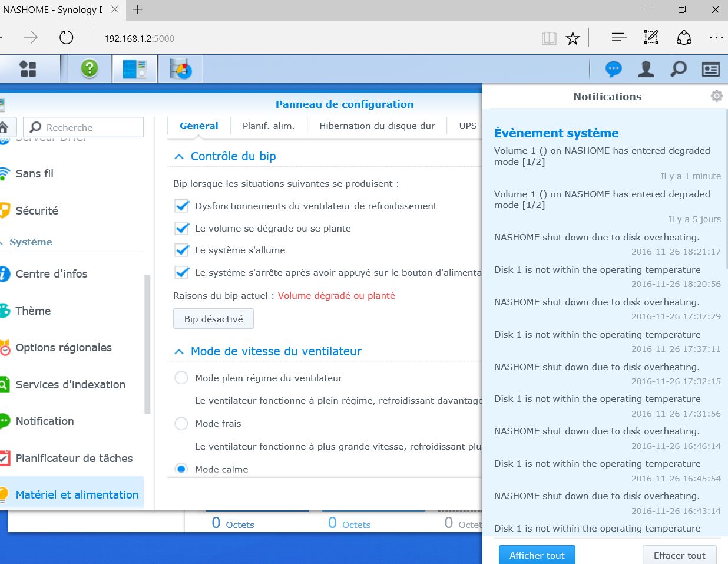Screen dimensions: 728x564
Task: Click the Centre d'infos icon
Action: (4, 273)
